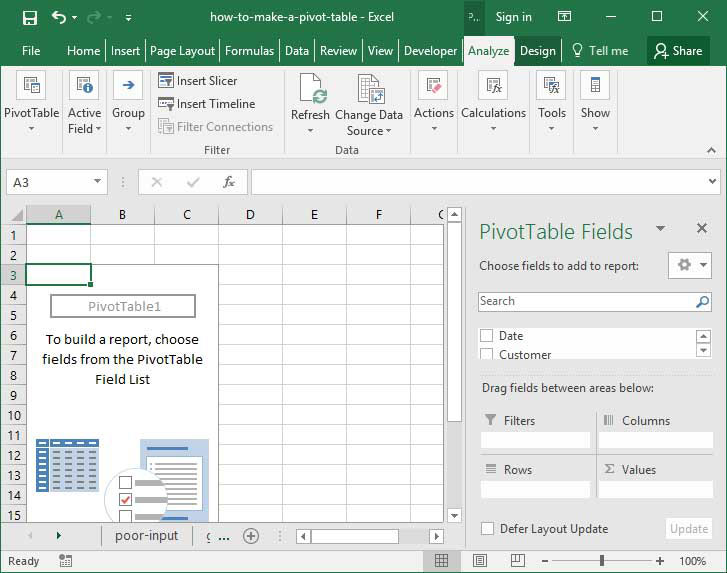Open the Tools ribbon group
Screen dimensions: 727x573
tap(551, 103)
